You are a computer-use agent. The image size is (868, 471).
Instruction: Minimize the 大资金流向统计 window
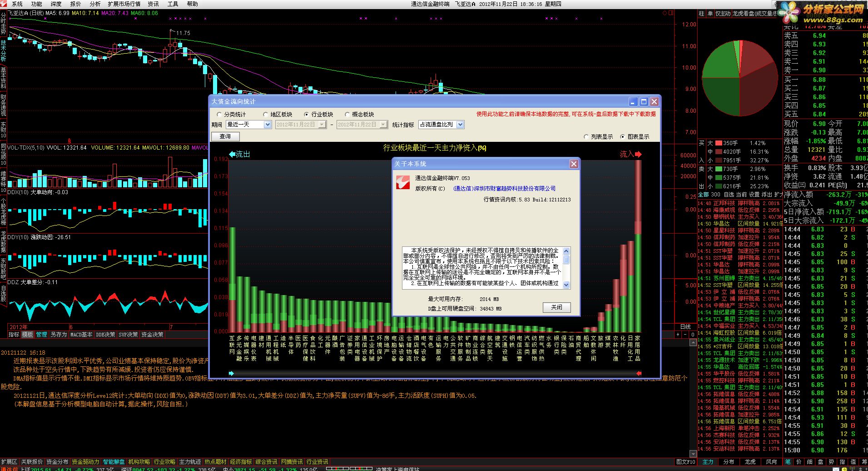[633, 101]
